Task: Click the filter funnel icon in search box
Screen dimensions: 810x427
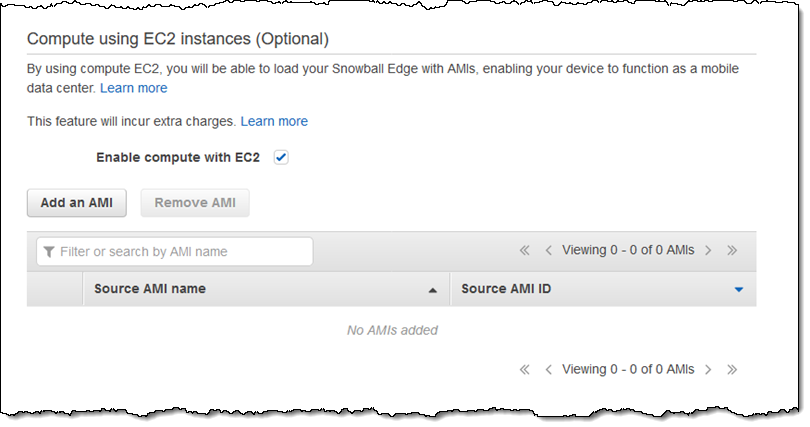Action: [x=48, y=252]
